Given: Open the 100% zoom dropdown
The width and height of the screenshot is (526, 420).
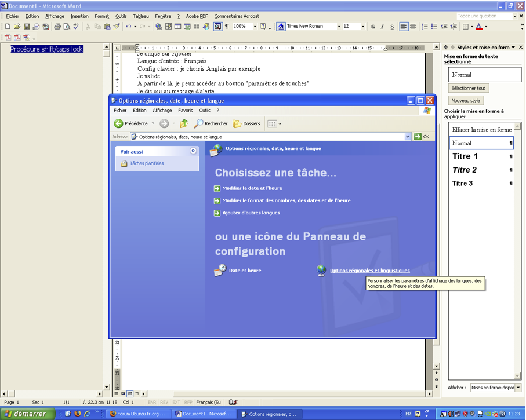Looking at the screenshot, I should [255, 27].
